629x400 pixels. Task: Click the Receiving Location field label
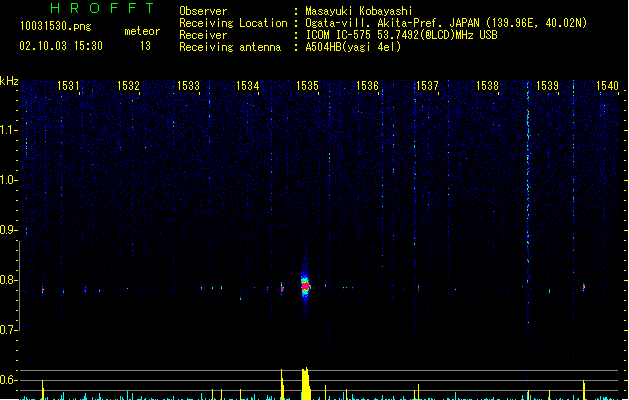pyautogui.click(x=233, y=23)
